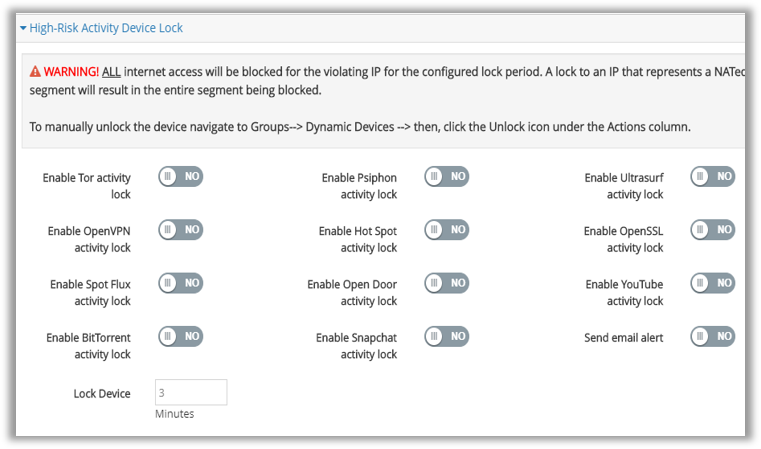The height and width of the screenshot is (449, 761).
Task: Turn on Send email alert
Action: [x=713, y=336]
